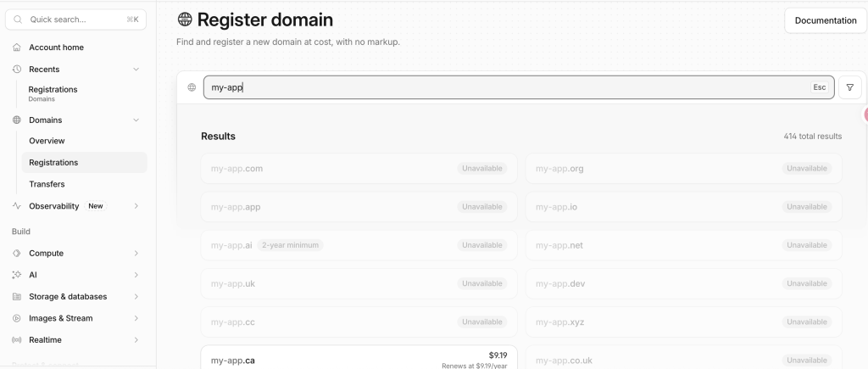Click the Storage & databases icon
The image size is (868, 369).
[x=17, y=296]
